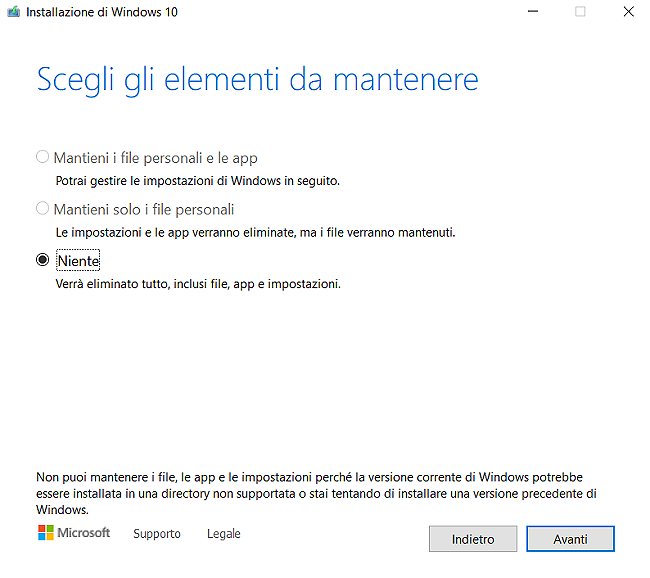Click the description Potrai gestire le impostazioni
650x578 pixels.
pos(197,181)
